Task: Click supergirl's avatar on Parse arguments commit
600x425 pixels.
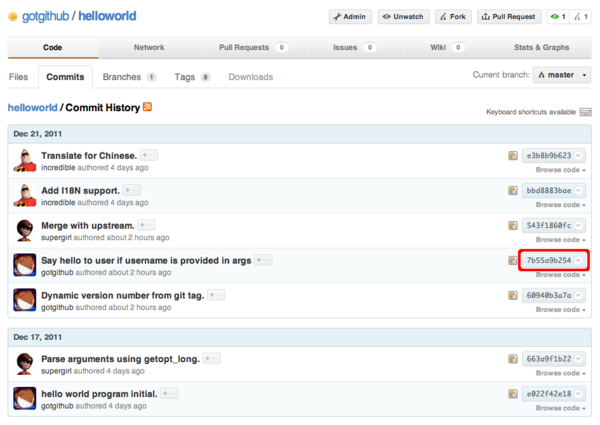Action: pos(25,363)
